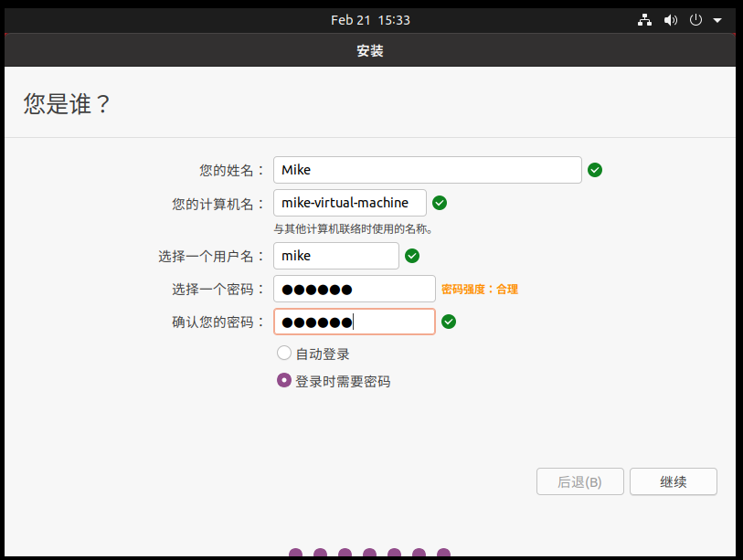The image size is (743, 560).
Task: Focus the username field containing mike
Action: [x=336, y=256]
